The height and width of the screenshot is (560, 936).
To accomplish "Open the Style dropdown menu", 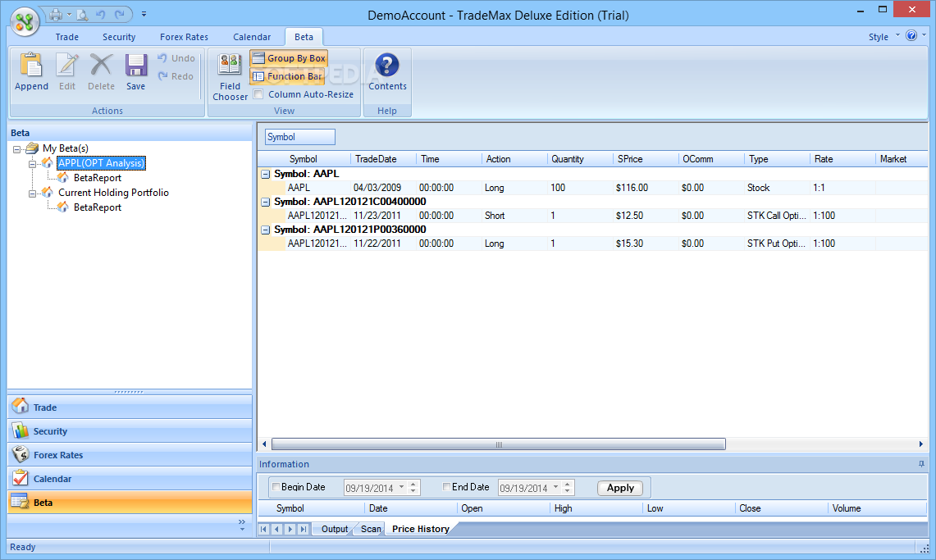I will point(883,37).
